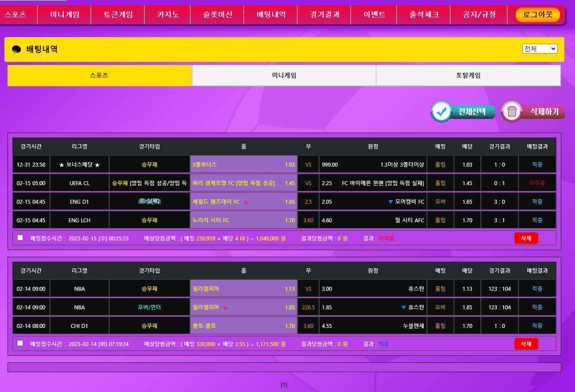
Task: Switch to the 미니게임 tab
Action: [284, 76]
